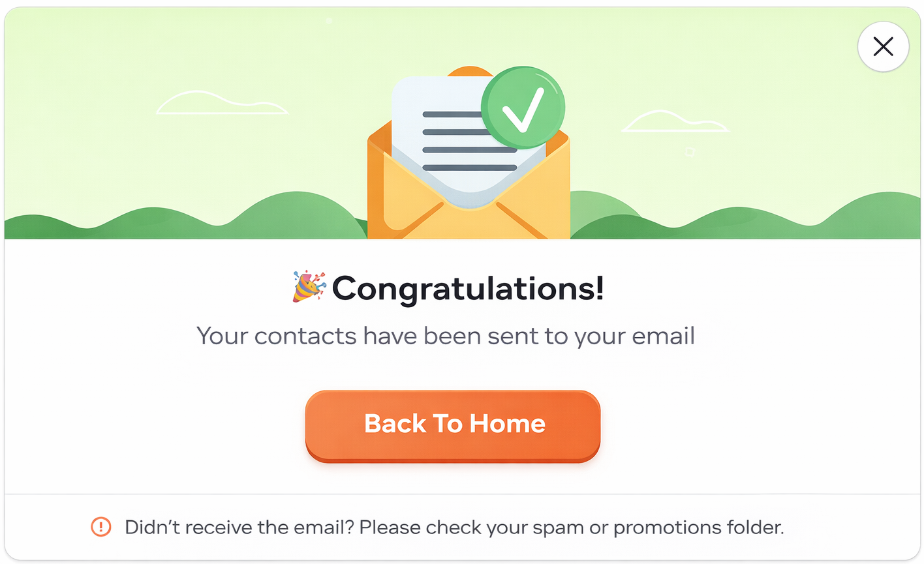This screenshot has height=564, width=924.
Task: Click the 'Didn't receive the email?' question
Action: coord(239,527)
